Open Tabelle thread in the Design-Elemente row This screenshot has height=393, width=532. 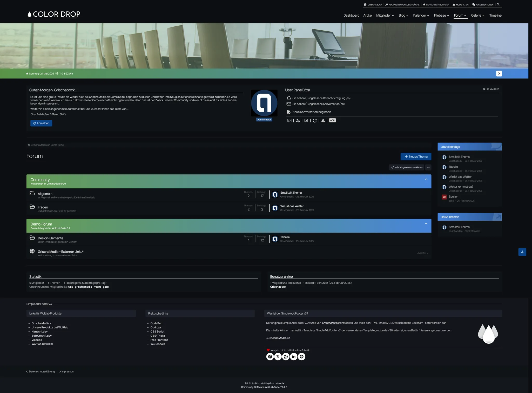coord(285,237)
